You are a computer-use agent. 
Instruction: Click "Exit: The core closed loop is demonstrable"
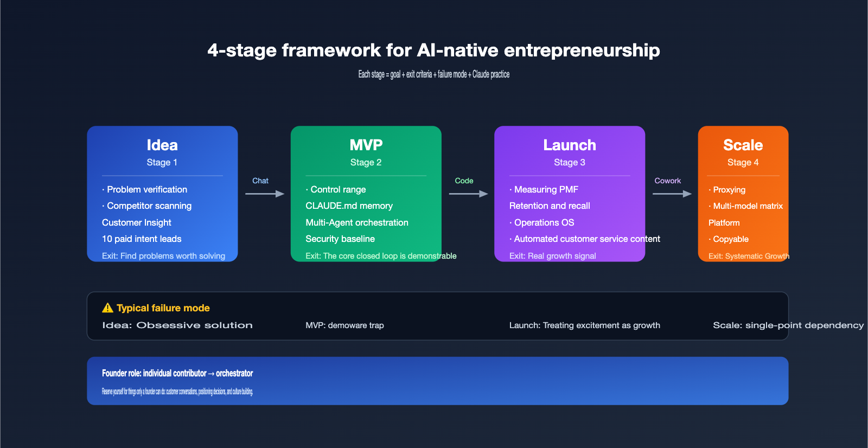pyautogui.click(x=381, y=256)
